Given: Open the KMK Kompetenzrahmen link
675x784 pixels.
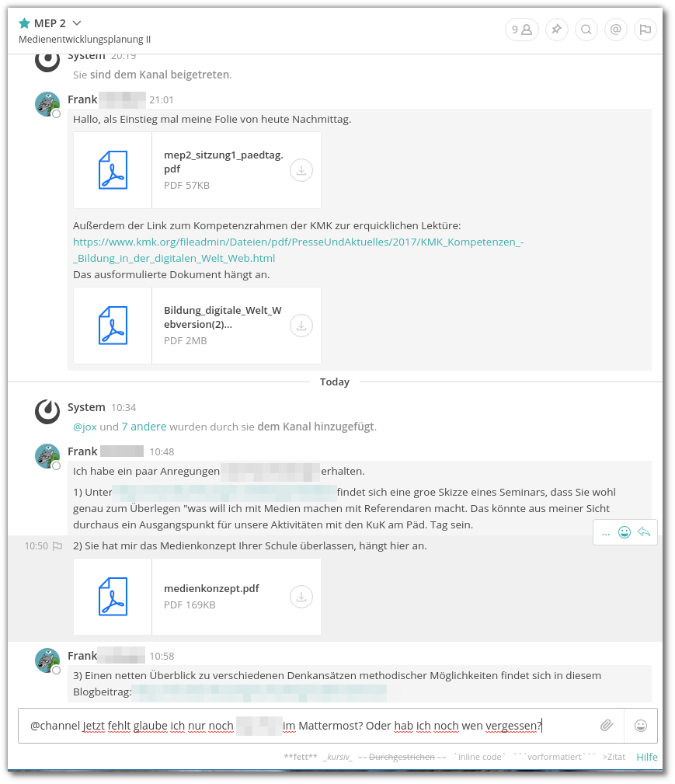Looking at the screenshot, I should 298,250.
